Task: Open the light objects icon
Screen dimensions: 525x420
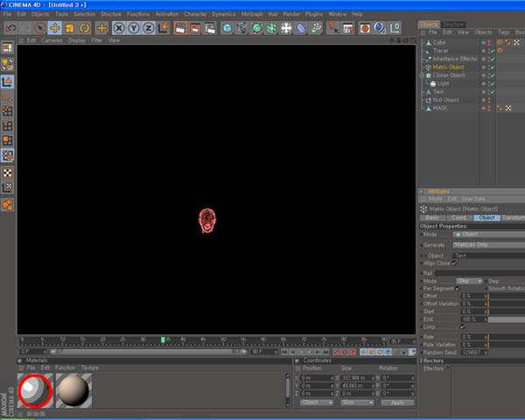Action: tap(286, 28)
